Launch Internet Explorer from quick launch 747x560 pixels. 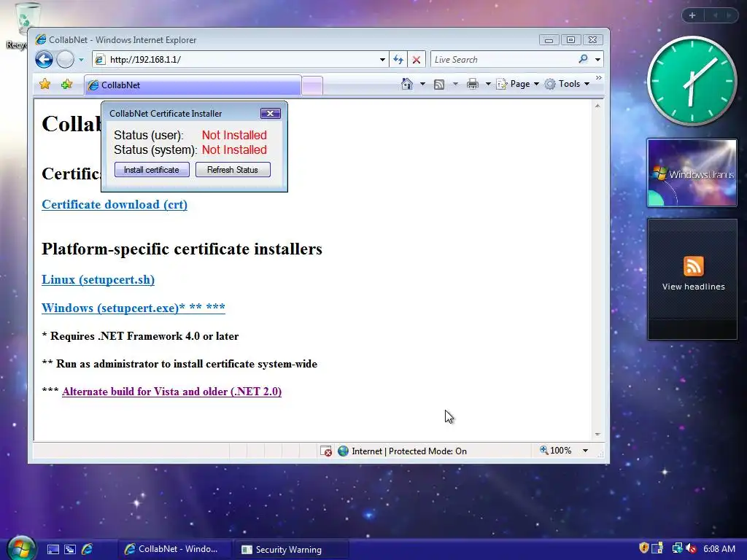click(88, 549)
